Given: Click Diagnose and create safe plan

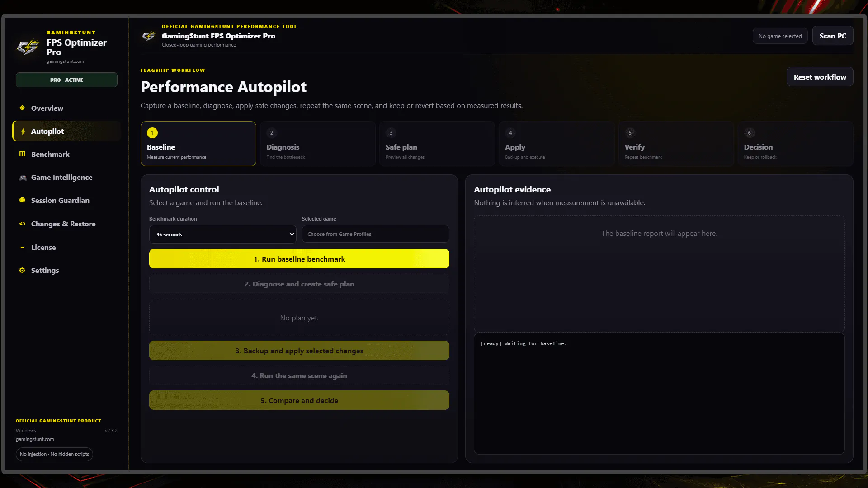Looking at the screenshot, I should (x=299, y=284).
